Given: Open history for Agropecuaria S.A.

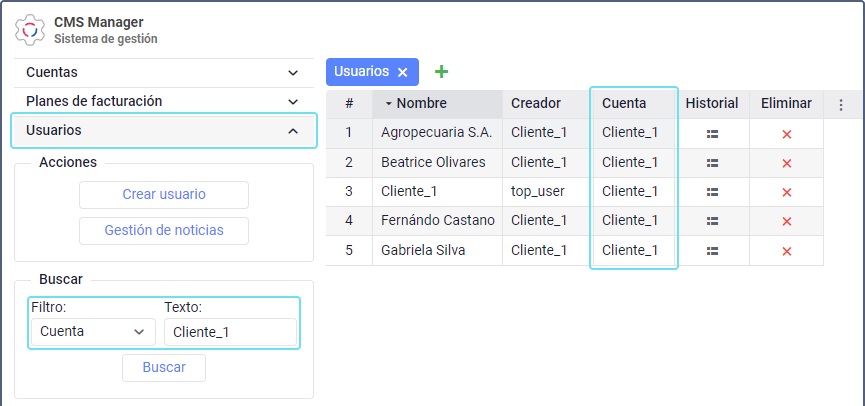Looking at the screenshot, I should coord(712,133).
